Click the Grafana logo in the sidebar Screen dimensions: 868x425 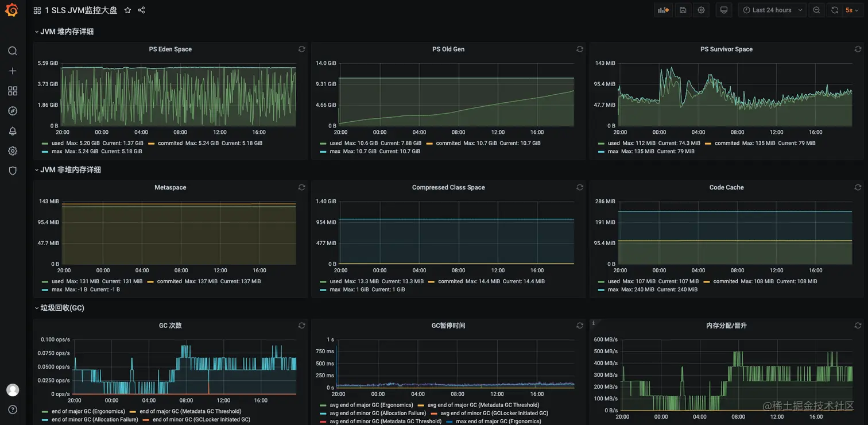click(x=12, y=10)
